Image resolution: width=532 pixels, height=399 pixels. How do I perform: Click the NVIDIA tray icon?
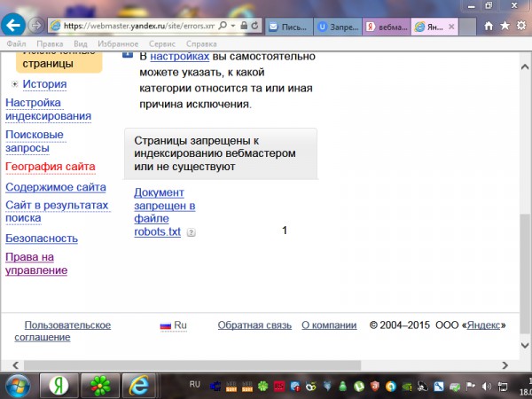pos(407,386)
